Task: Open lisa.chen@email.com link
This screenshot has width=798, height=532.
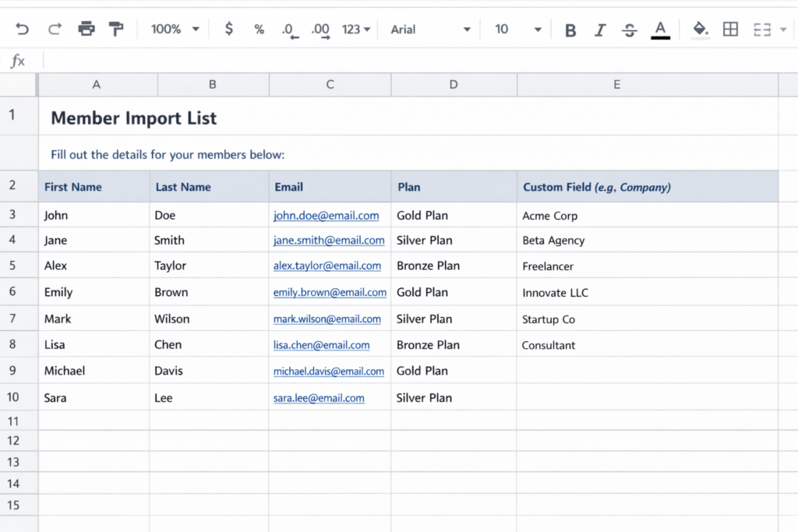Action: (x=321, y=345)
